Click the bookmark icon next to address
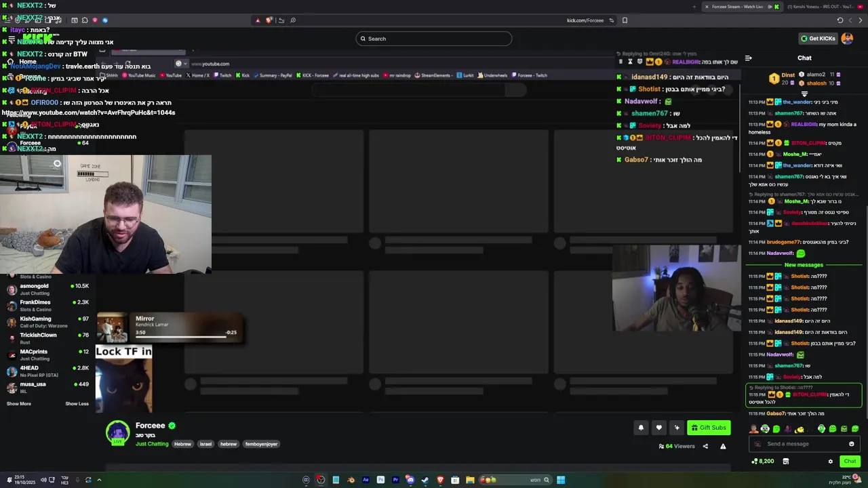Image resolution: width=868 pixels, height=488 pixels. click(625, 20)
